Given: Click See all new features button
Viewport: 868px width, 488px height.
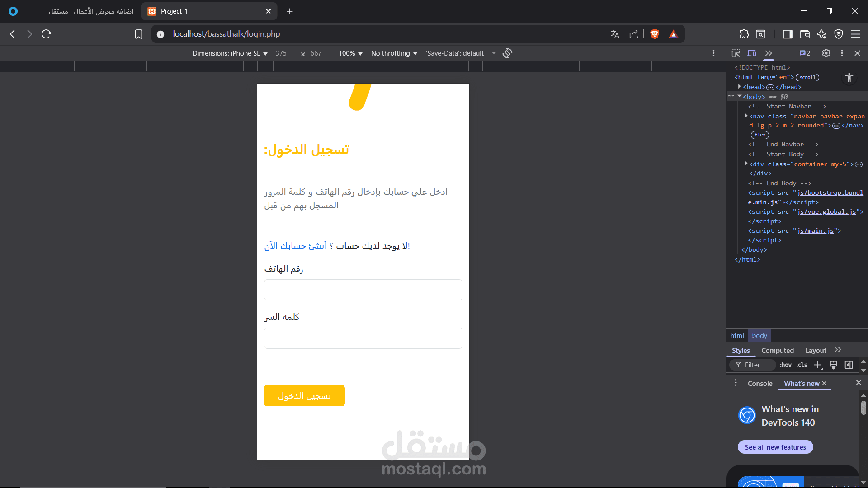Looking at the screenshot, I should [x=775, y=447].
